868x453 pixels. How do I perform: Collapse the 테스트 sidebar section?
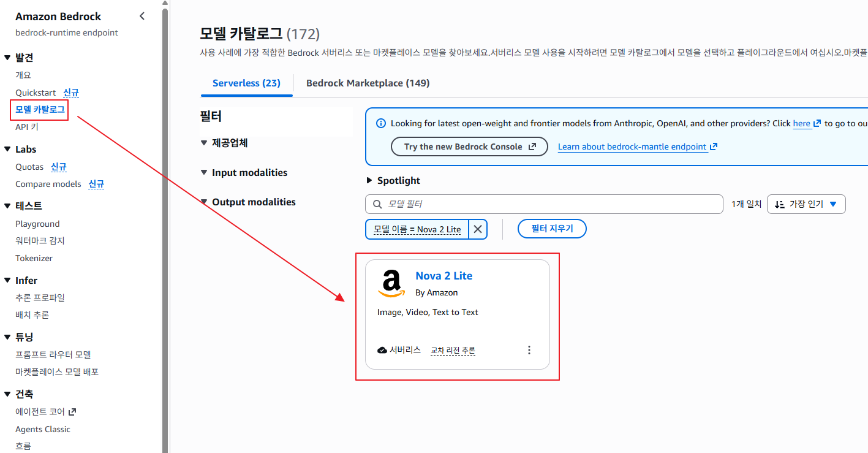[x=8, y=206]
